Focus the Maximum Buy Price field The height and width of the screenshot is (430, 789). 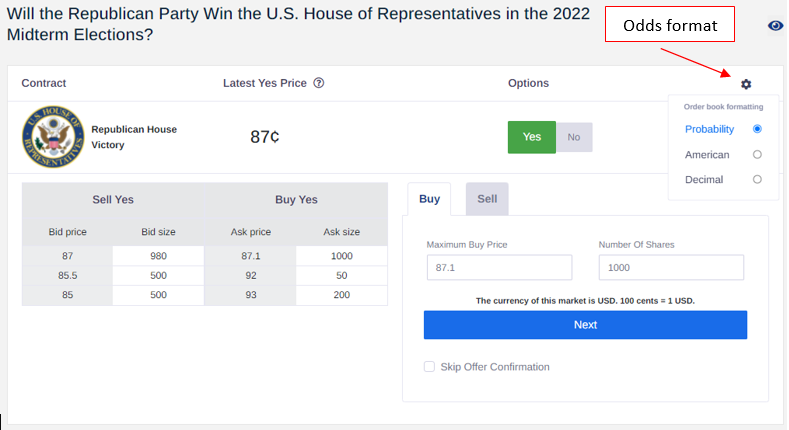pyautogui.click(x=499, y=267)
